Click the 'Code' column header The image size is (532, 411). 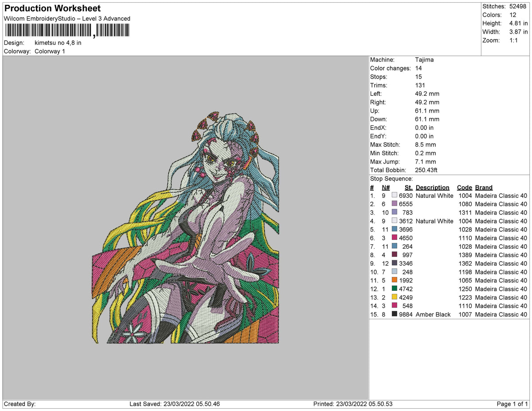pyautogui.click(x=464, y=188)
